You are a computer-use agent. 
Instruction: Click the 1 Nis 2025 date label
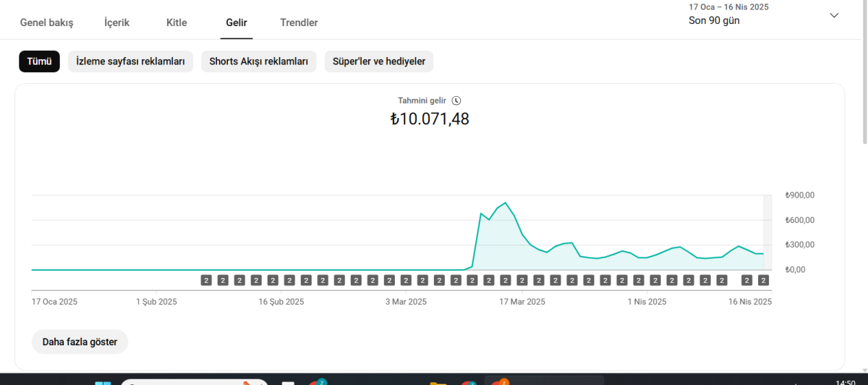(647, 302)
